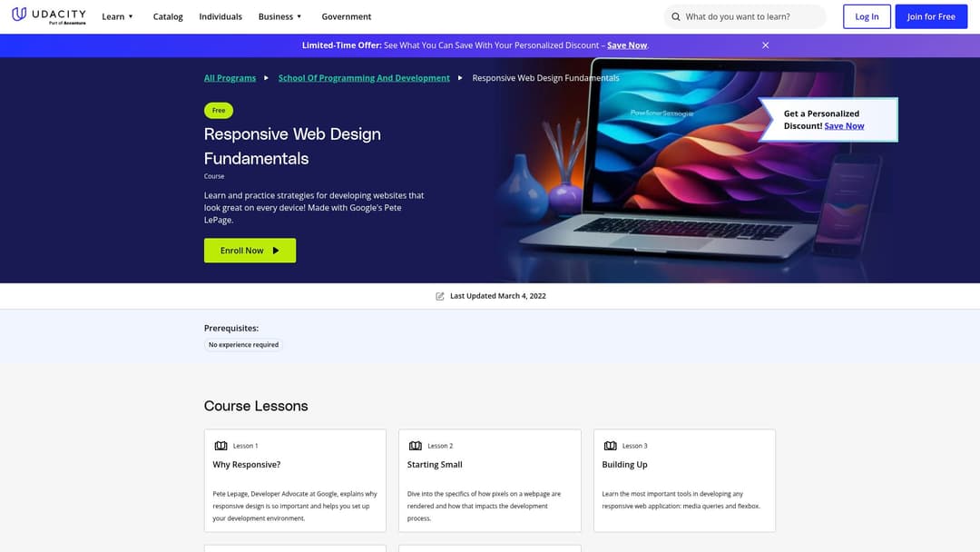
Task: Click the Lesson 2 book icon
Action: [416, 446]
